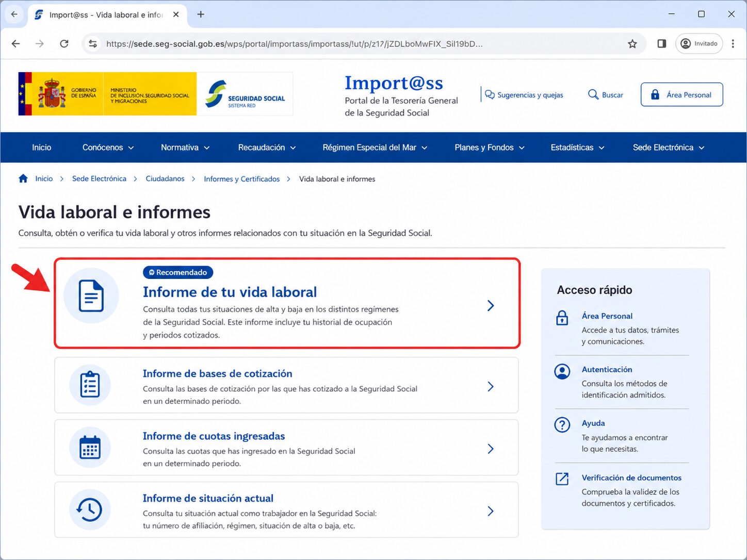Viewport: 747px width, 560px height.
Task: Open the browser three-dot menu
Action: point(733,44)
